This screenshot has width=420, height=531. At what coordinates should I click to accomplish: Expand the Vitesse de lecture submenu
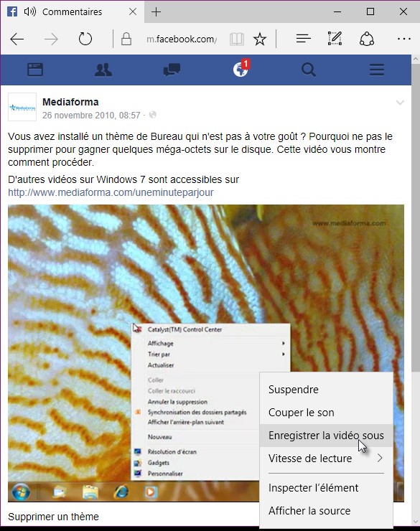click(x=326, y=459)
